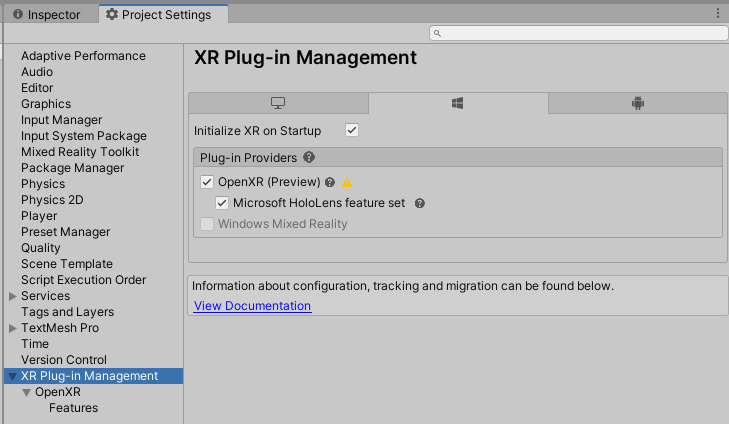Click the Windows Mixed Reality label
The height and width of the screenshot is (424, 729).
coord(283,224)
